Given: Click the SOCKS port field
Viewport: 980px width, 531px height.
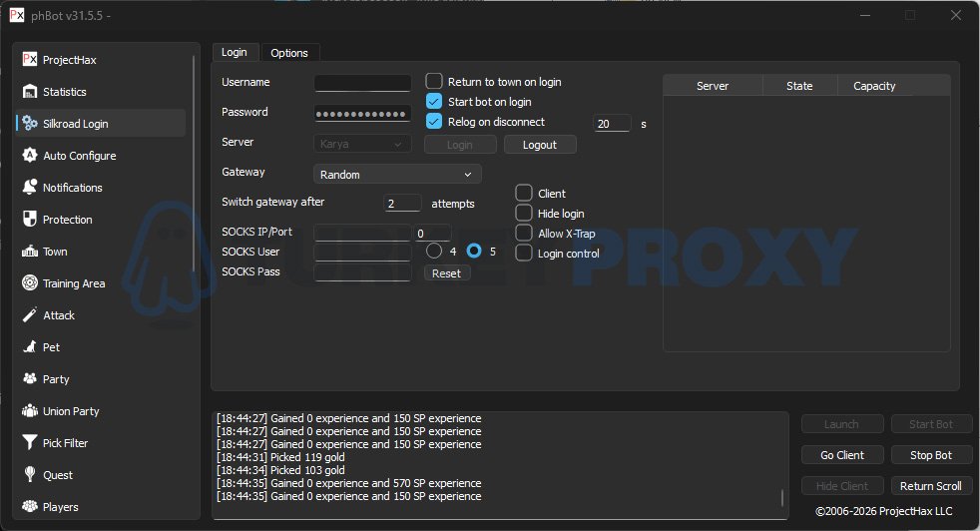Looking at the screenshot, I should (432, 233).
